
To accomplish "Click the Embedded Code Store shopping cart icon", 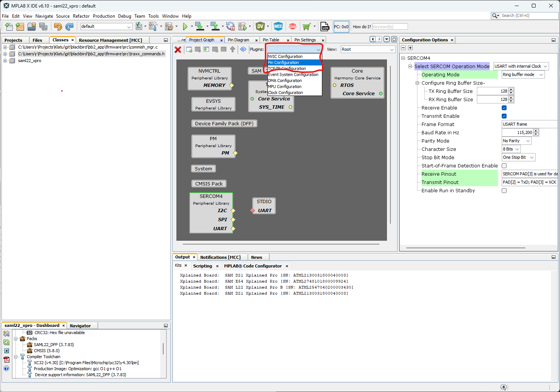I will click(307, 26).
